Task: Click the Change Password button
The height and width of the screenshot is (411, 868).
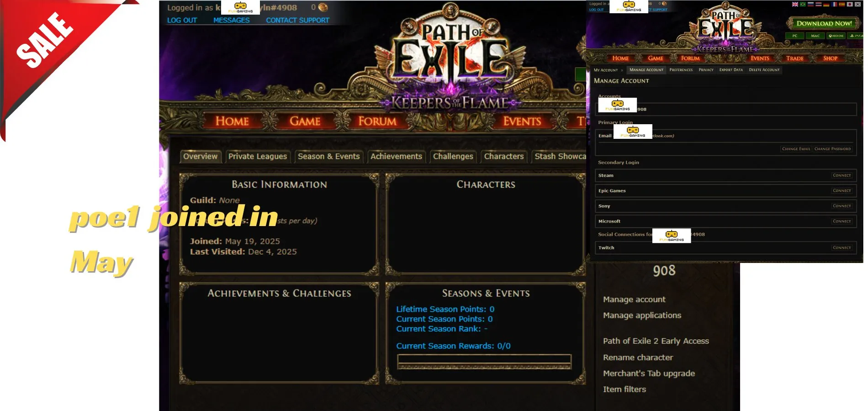Action: point(832,149)
